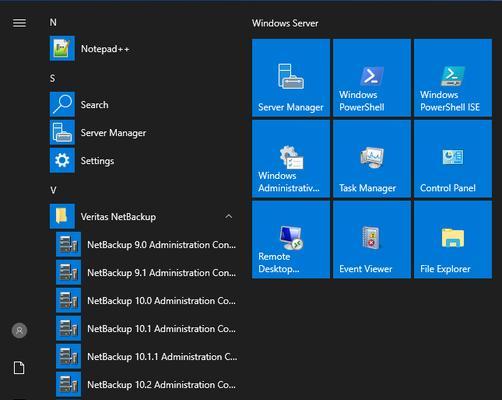Open the Event Viewer tile

pos(372,239)
